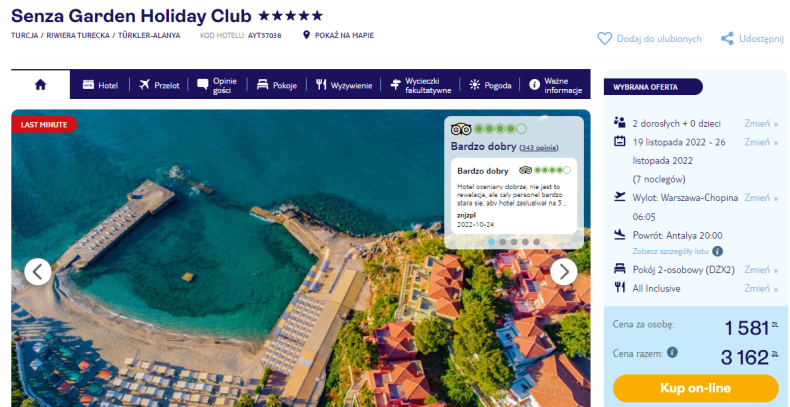Click the share icon next to Udostępnij
Viewport: 790px width, 407px height.
click(x=727, y=38)
